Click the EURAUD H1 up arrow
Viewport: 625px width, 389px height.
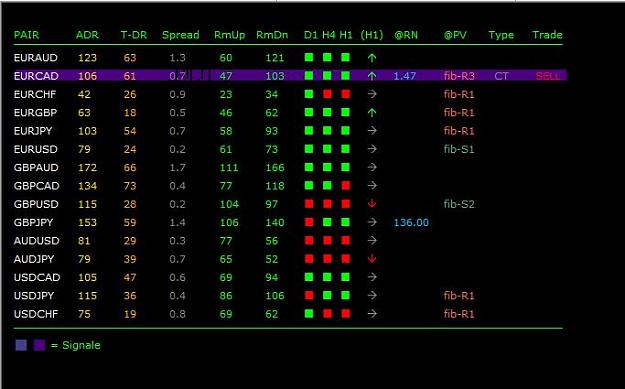pos(372,58)
